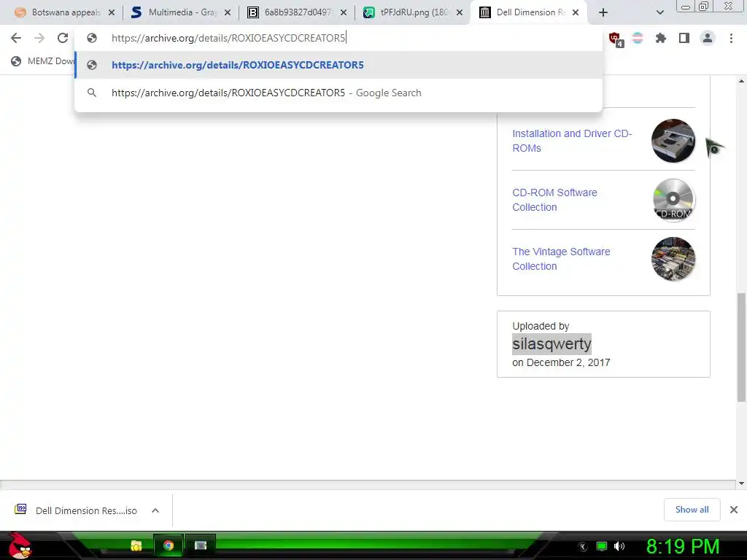Click the Installation and Driver CD-ROMs thumbnail
Viewport: 747px width, 560px height.
pyautogui.click(x=673, y=141)
